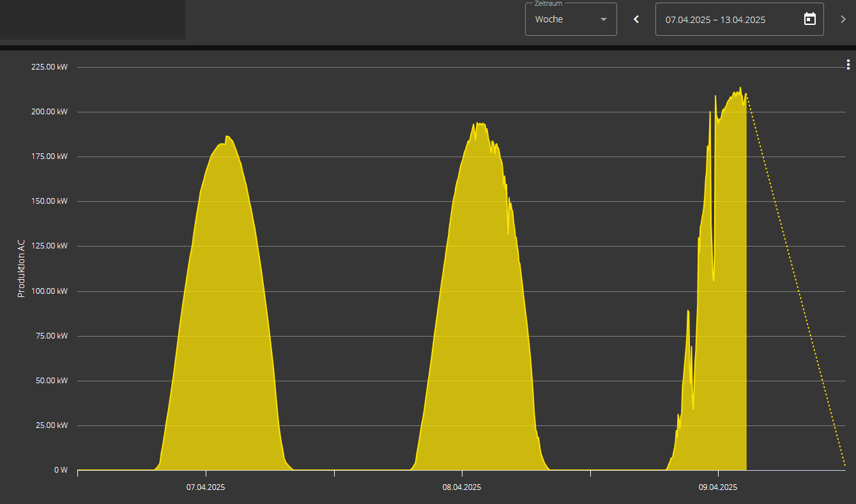Image resolution: width=856 pixels, height=504 pixels.
Task: Click the 0 W y-axis label
Action: [x=61, y=470]
